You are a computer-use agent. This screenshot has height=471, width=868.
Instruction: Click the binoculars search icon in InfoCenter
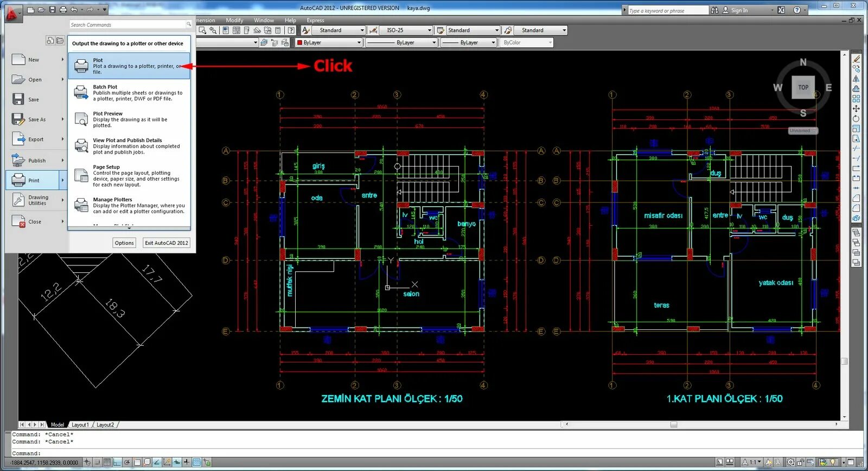714,10
